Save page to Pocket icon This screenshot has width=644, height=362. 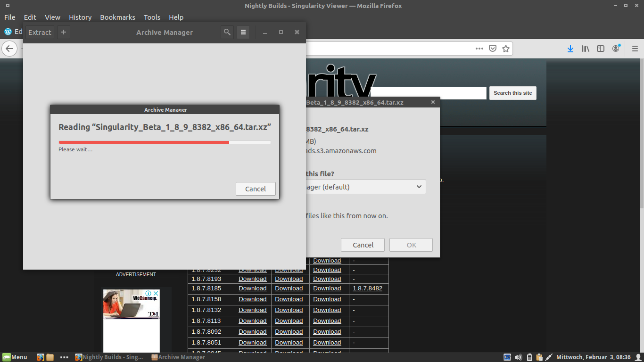492,49
